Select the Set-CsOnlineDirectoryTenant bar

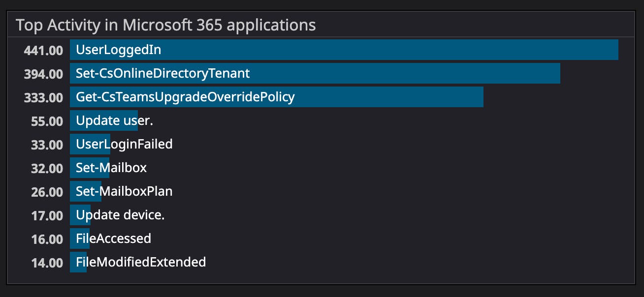click(315, 73)
